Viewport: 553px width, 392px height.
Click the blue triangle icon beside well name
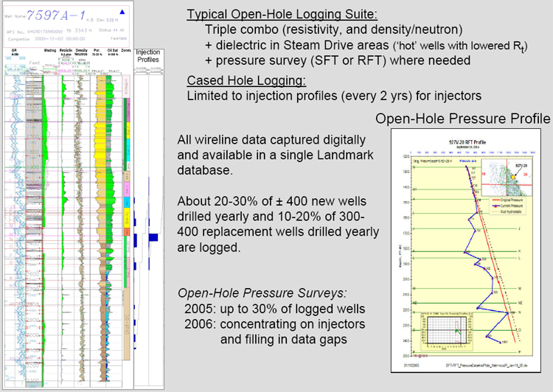tap(122, 12)
